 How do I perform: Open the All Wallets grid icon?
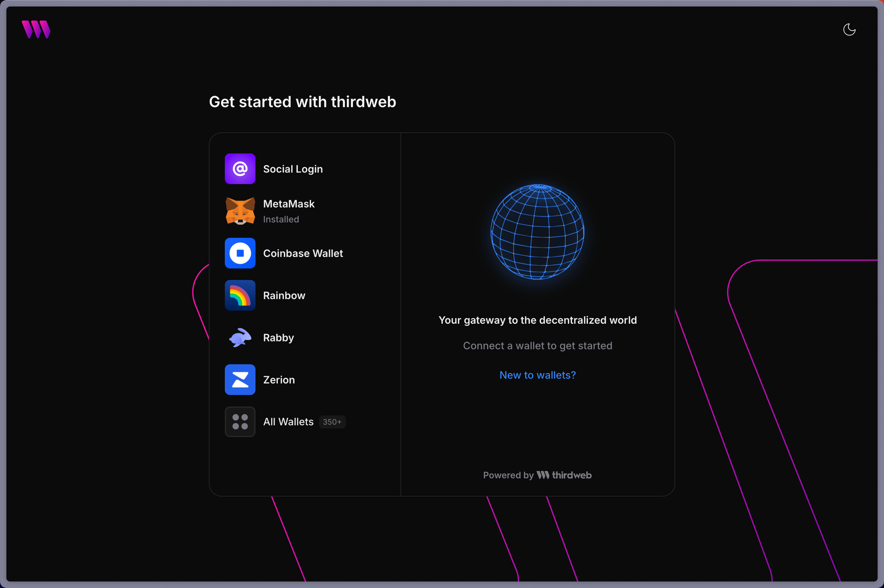(240, 422)
